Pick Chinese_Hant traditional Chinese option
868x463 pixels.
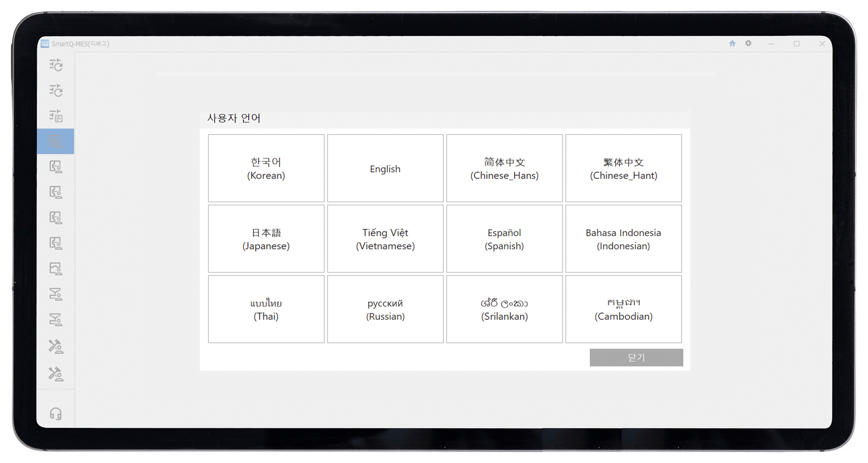coord(623,168)
